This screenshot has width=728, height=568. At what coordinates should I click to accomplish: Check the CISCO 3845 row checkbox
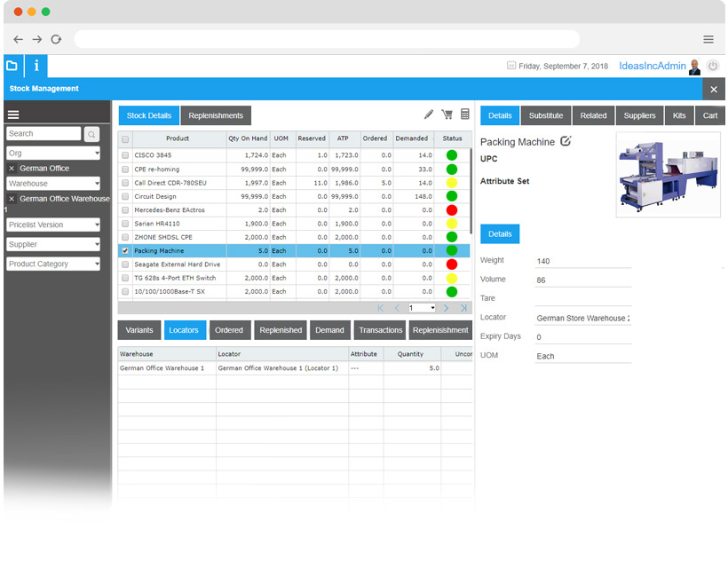pos(125,155)
